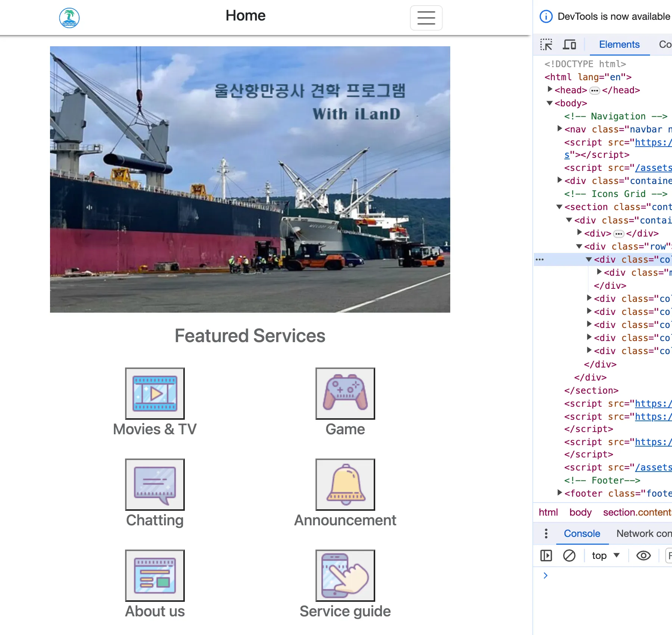Switch to the Elements tab
The height and width of the screenshot is (635, 672).
point(619,44)
